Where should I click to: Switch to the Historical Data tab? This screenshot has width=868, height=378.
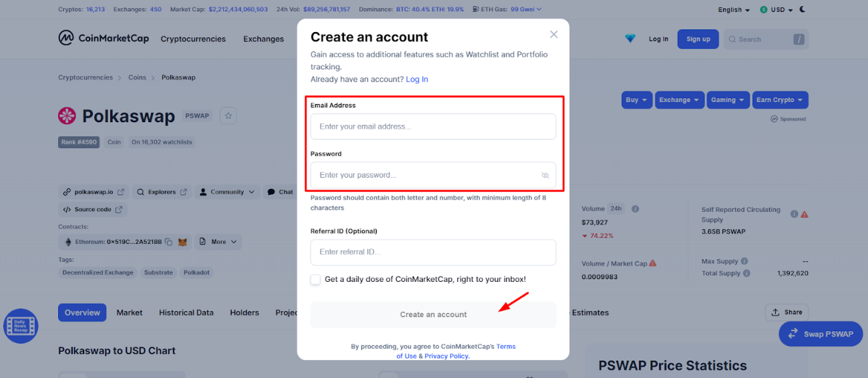pos(186,313)
